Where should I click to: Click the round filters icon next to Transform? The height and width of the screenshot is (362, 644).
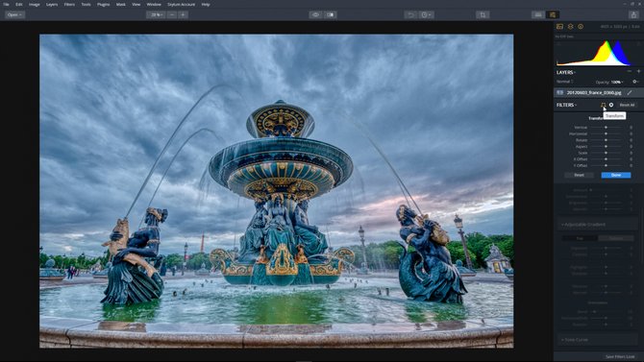click(x=611, y=105)
